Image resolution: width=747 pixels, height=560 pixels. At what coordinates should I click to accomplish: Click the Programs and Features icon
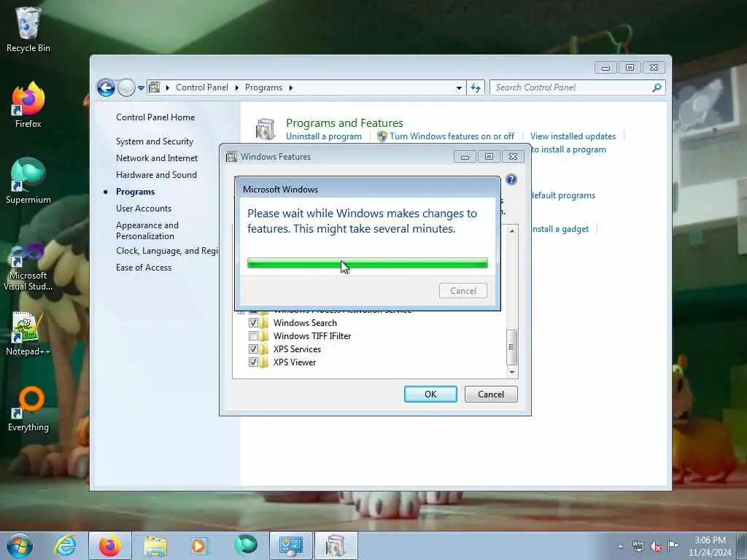(x=265, y=129)
